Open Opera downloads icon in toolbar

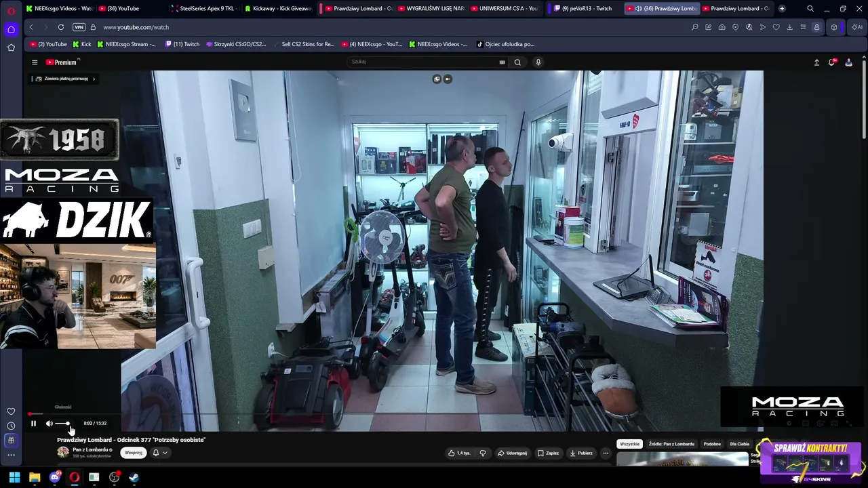tap(789, 27)
